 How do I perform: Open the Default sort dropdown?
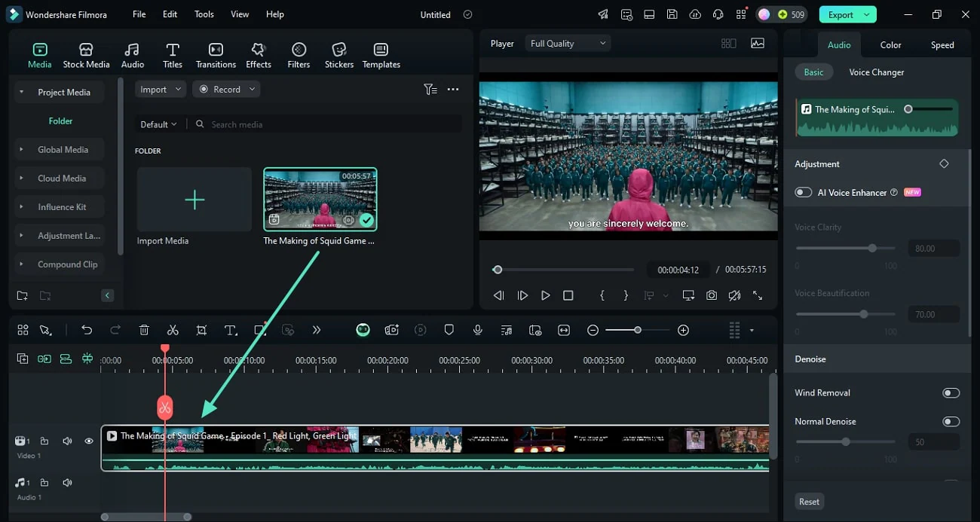pos(158,124)
